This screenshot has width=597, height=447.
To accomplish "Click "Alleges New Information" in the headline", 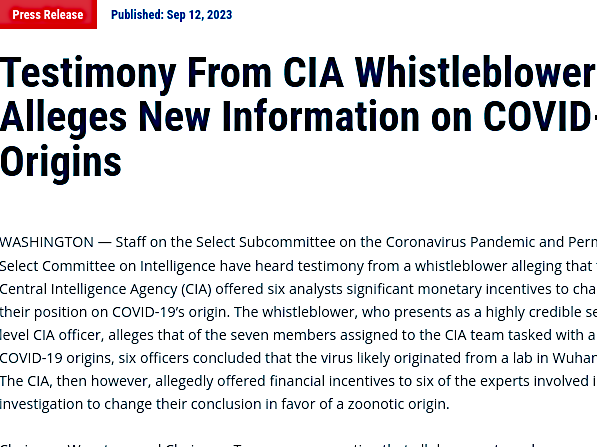I will click(209, 117).
